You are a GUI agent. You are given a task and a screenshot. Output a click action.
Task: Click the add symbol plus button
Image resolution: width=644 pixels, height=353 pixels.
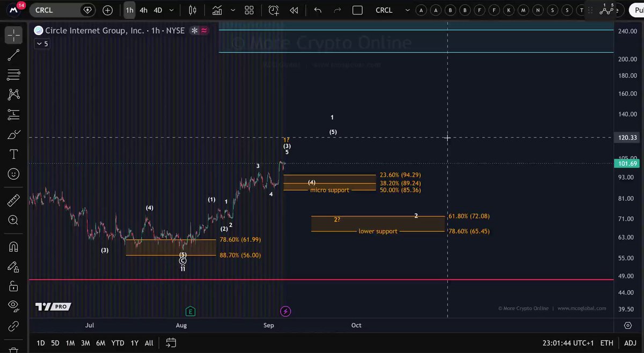pyautogui.click(x=108, y=10)
